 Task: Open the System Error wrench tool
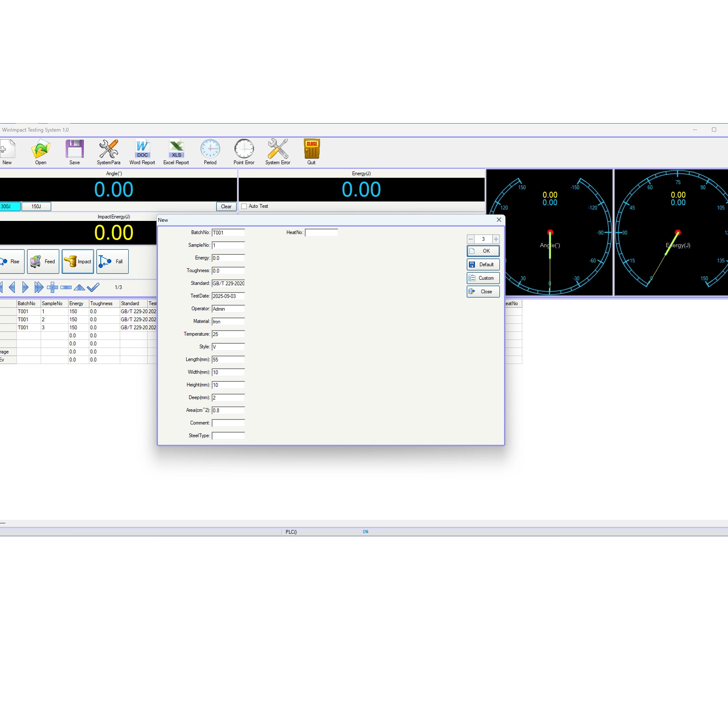coord(278,152)
